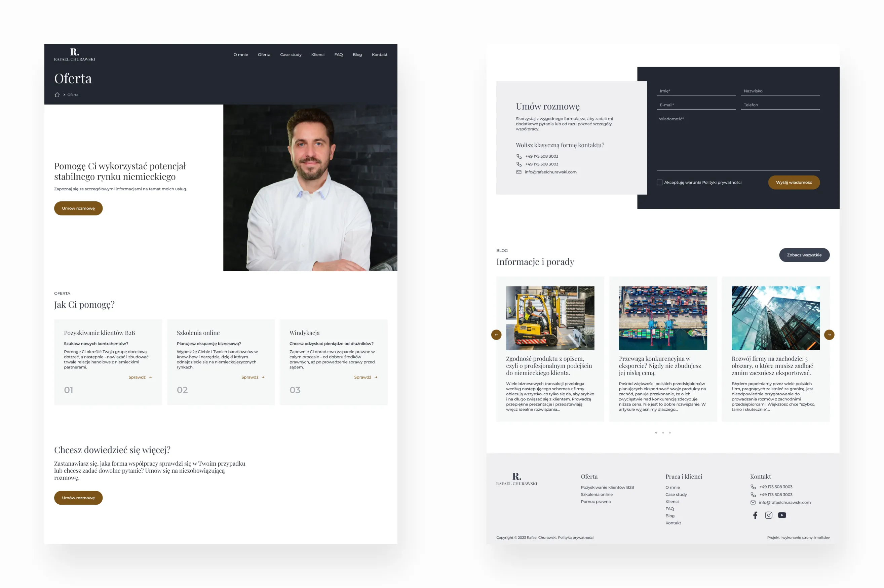Click next arrow on blog carousel

point(829,335)
